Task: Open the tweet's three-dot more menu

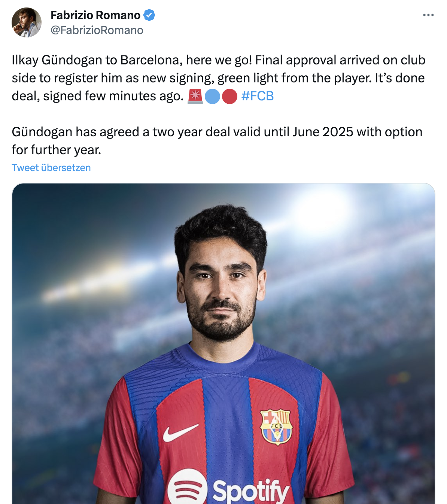Action: tap(428, 15)
